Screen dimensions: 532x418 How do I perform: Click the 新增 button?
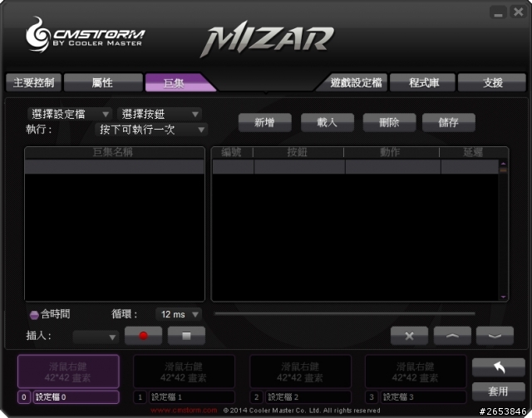[264, 122]
